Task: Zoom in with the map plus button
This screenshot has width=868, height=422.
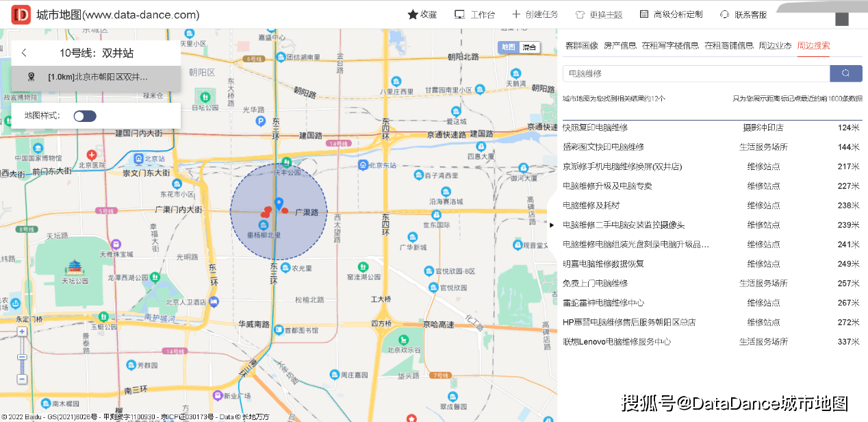Action: (x=22, y=332)
